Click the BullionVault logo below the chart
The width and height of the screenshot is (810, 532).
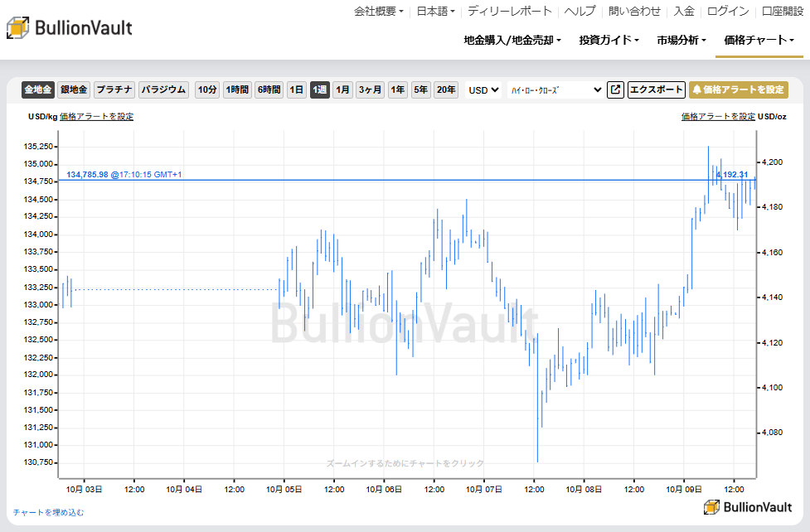tap(748, 507)
